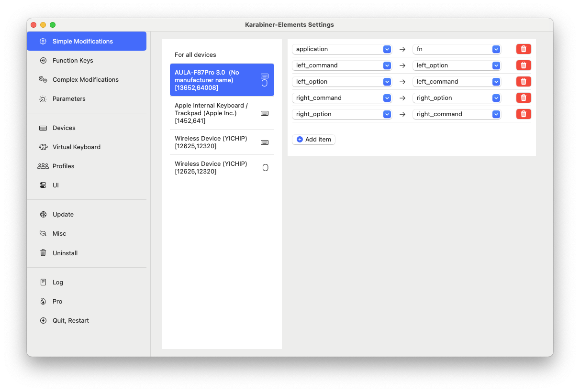The width and height of the screenshot is (580, 392).
Task: Open the Parameters section
Action: tap(87, 99)
